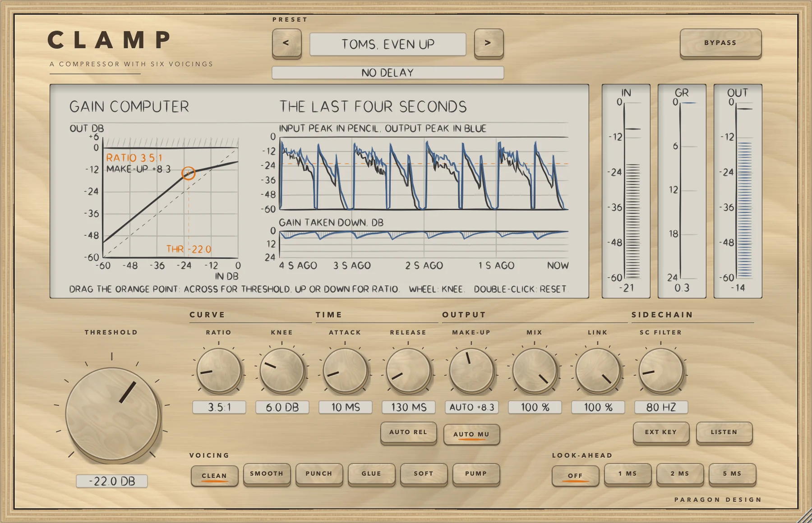Set look-ahead to OFF
This screenshot has height=523, width=812.
(576, 476)
